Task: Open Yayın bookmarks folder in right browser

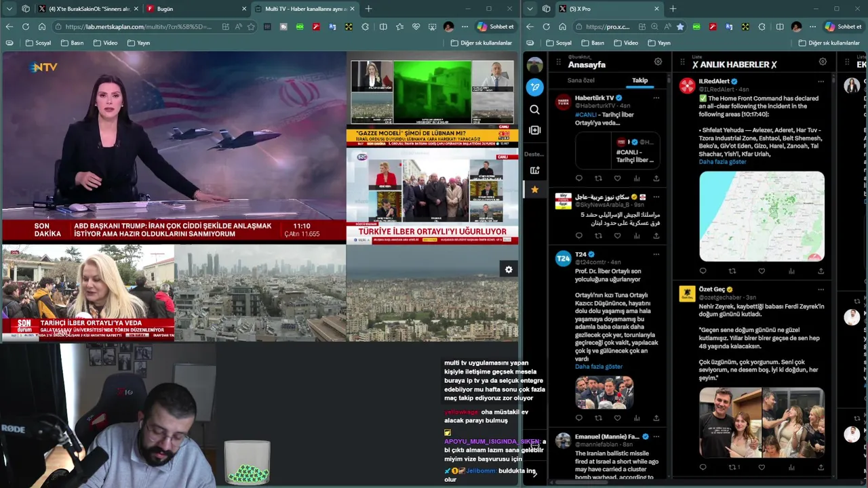Action: (x=658, y=43)
